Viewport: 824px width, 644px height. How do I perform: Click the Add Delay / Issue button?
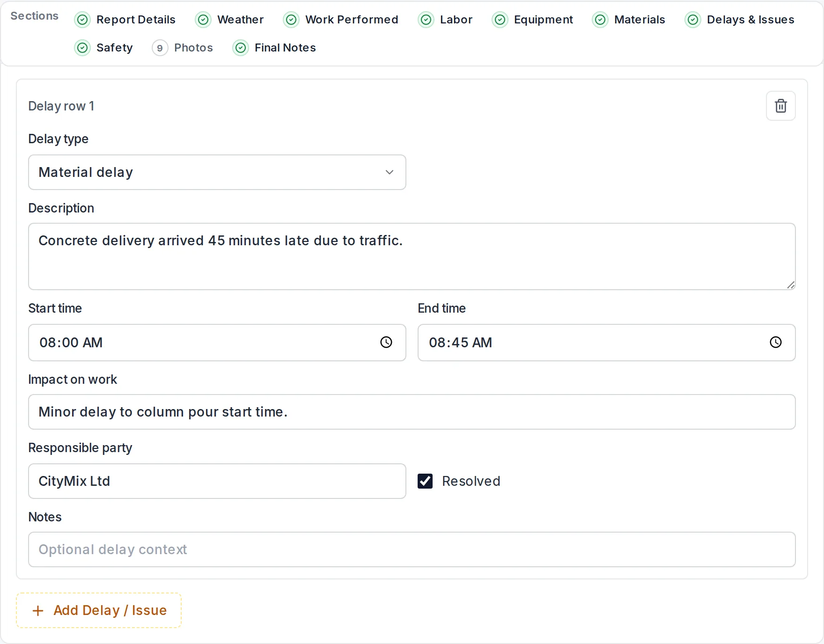pyautogui.click(x=99, y=610)
